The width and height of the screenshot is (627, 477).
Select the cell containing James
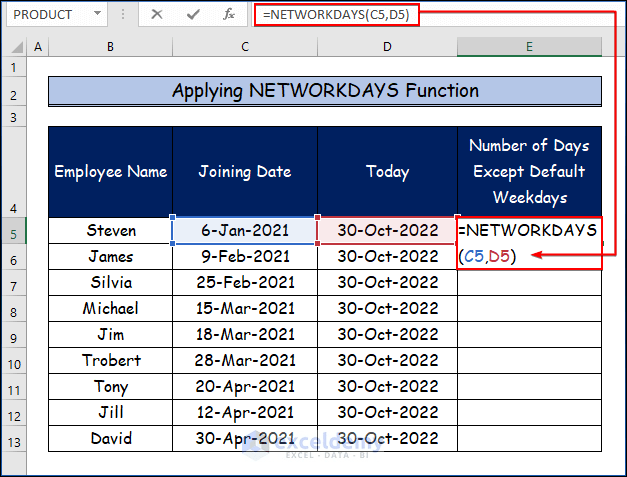[110, 257]
